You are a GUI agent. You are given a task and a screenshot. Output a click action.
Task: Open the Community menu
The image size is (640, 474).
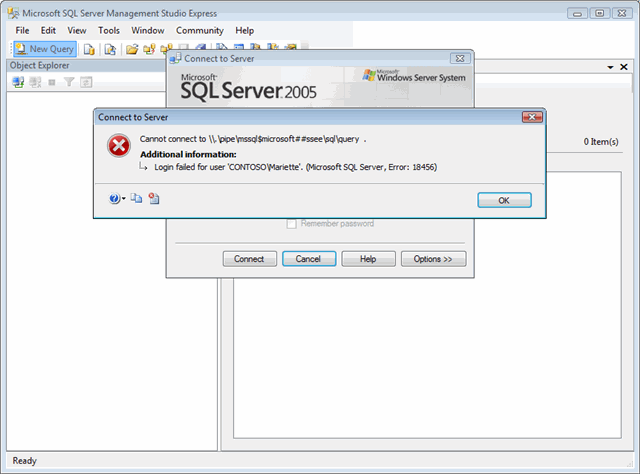(200, 31)
